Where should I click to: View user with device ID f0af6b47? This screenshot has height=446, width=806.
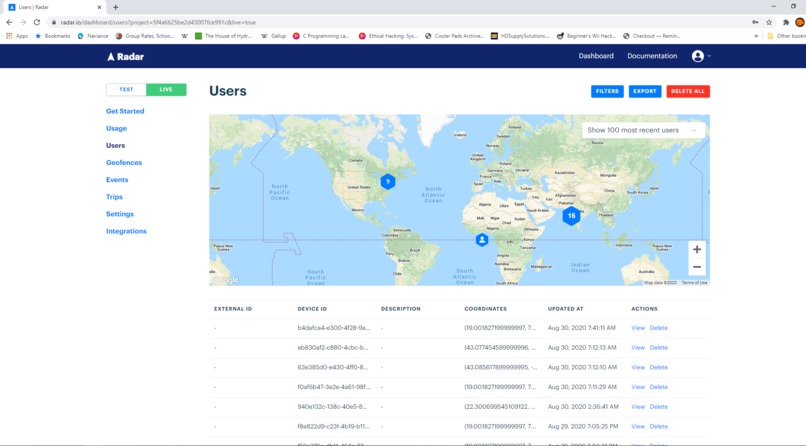coord(638,387)
